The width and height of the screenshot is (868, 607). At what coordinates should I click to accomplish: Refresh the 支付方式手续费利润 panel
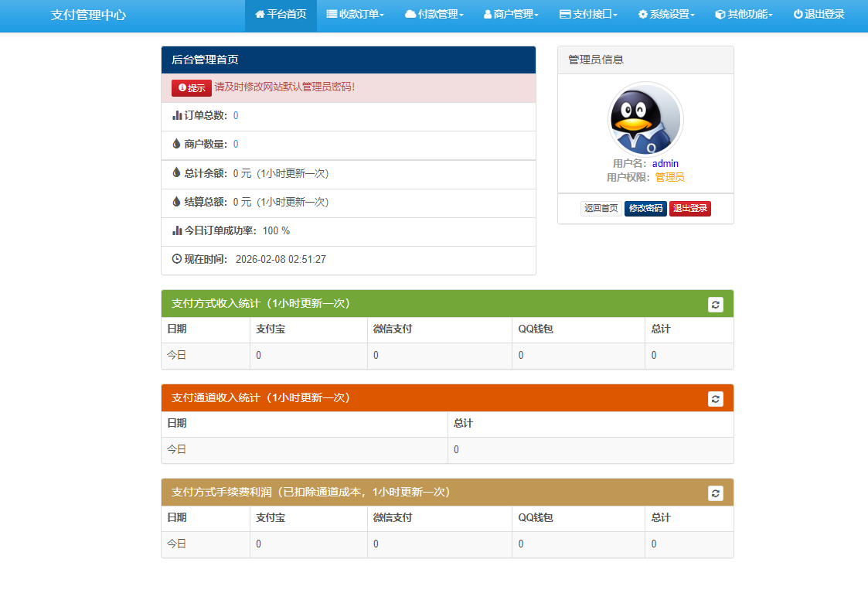(715, 492)
